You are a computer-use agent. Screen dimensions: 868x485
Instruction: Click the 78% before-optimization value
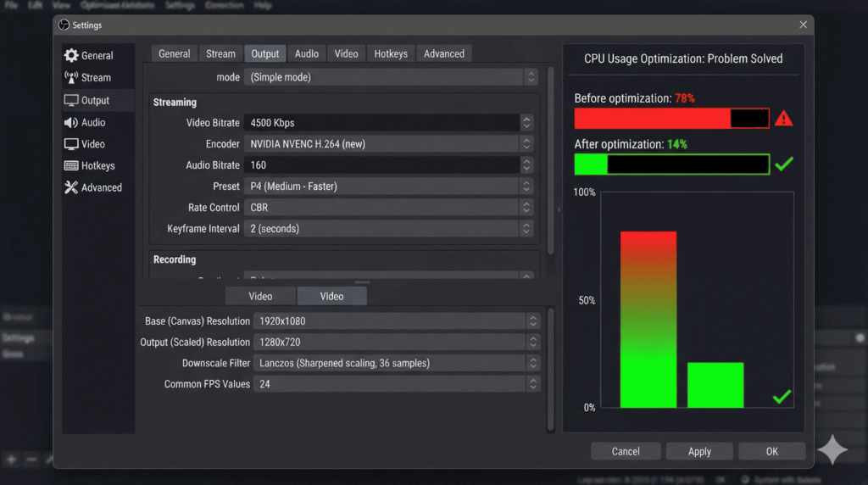click(684, 98)
